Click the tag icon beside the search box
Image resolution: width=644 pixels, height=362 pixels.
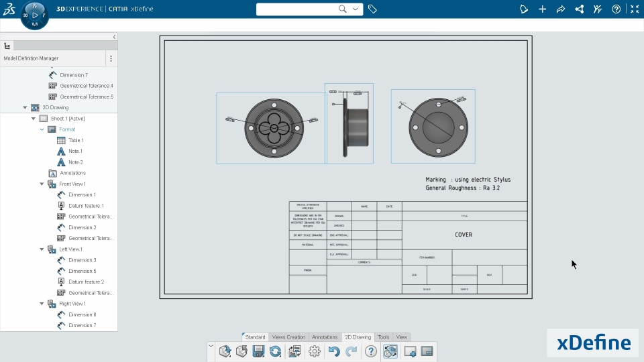click(x=372, y=9)
